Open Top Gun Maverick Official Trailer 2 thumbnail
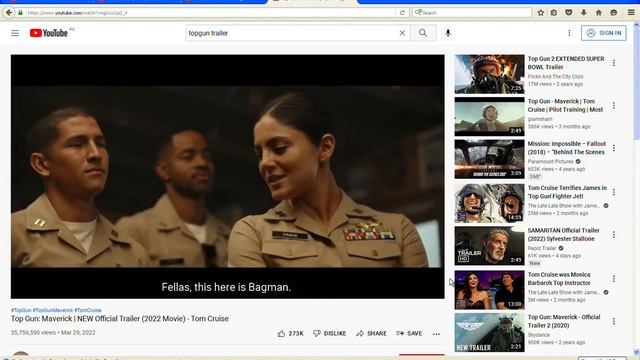 coord(489,332)
